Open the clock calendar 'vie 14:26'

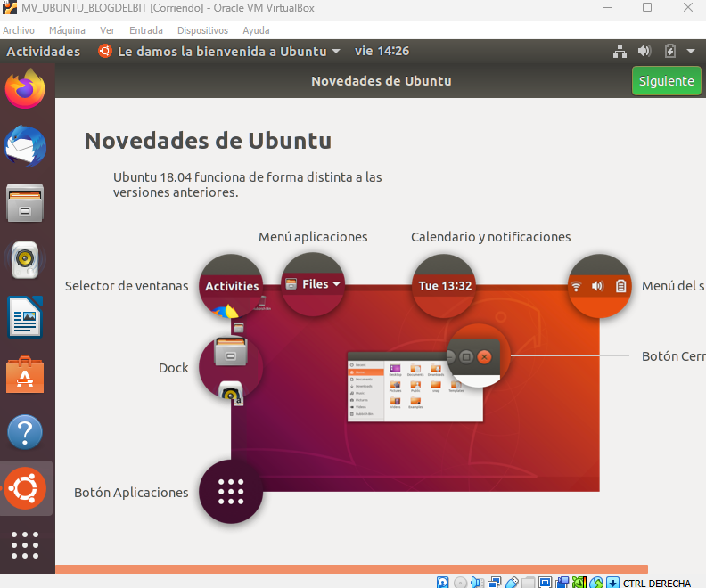click(x=382, y=52)
